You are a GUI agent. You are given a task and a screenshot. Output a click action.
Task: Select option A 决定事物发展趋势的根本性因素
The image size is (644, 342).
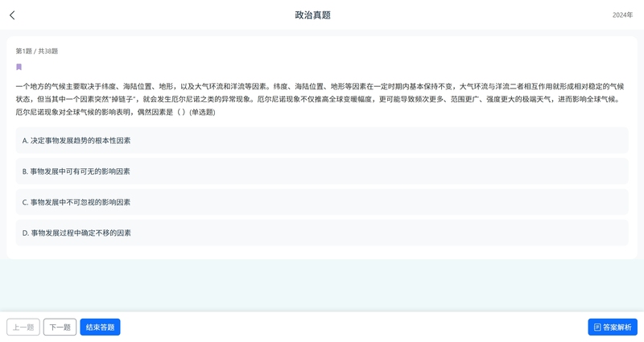tap(322, 140)
